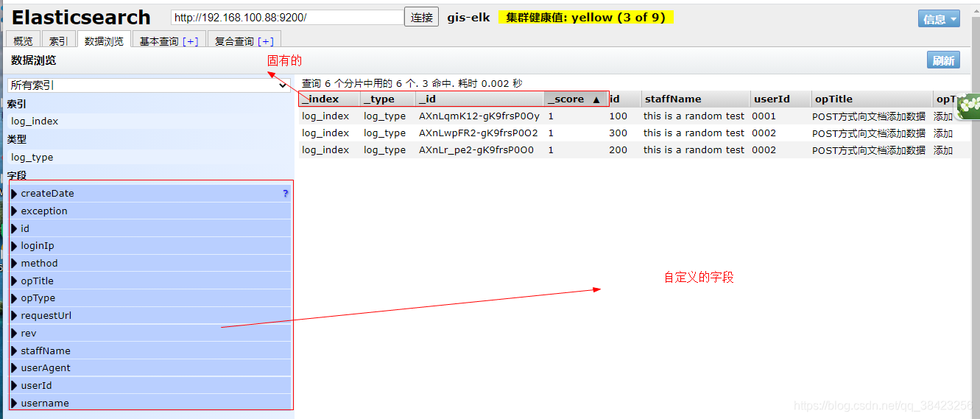This screenshot has height=419, width=980.
Task: Expand the userId field filter
Action: click(x=150, y=386)
